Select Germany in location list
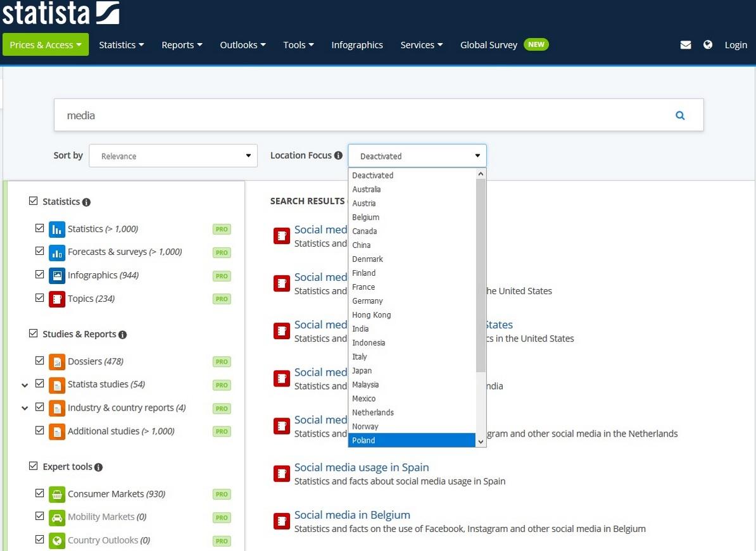Screen dimensions: 756x551 (412, 301)
